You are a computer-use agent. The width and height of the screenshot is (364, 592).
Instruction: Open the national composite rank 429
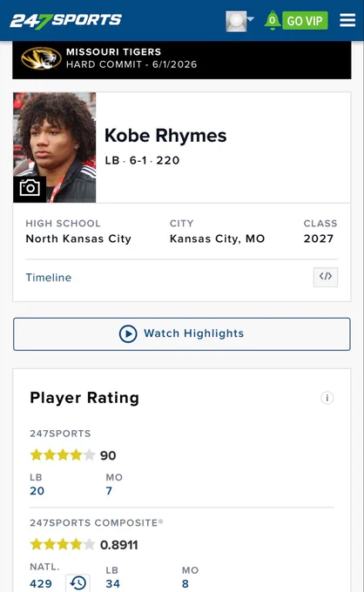pos(41,583)
